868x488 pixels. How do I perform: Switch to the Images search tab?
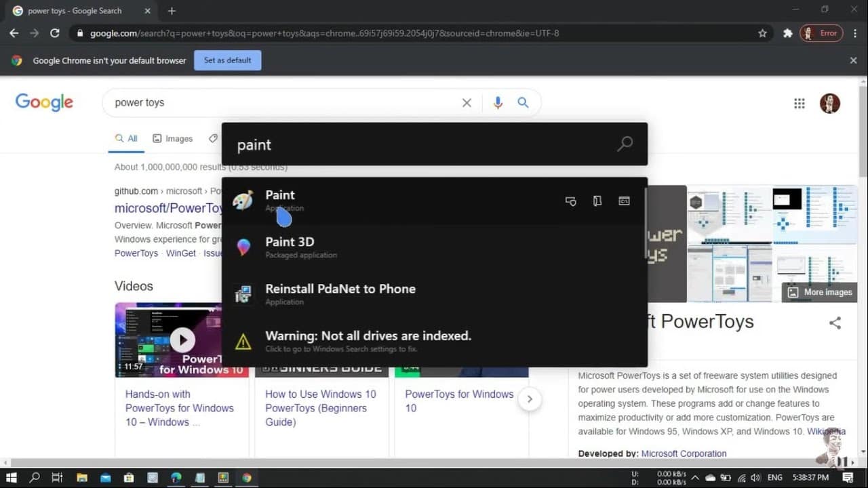point(173,138)
